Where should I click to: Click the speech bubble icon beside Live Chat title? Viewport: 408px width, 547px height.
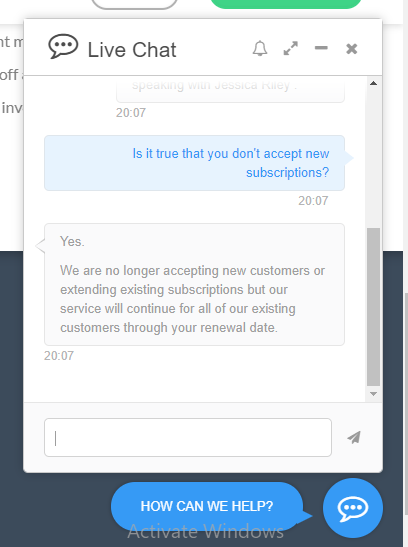tap(63, 46)
